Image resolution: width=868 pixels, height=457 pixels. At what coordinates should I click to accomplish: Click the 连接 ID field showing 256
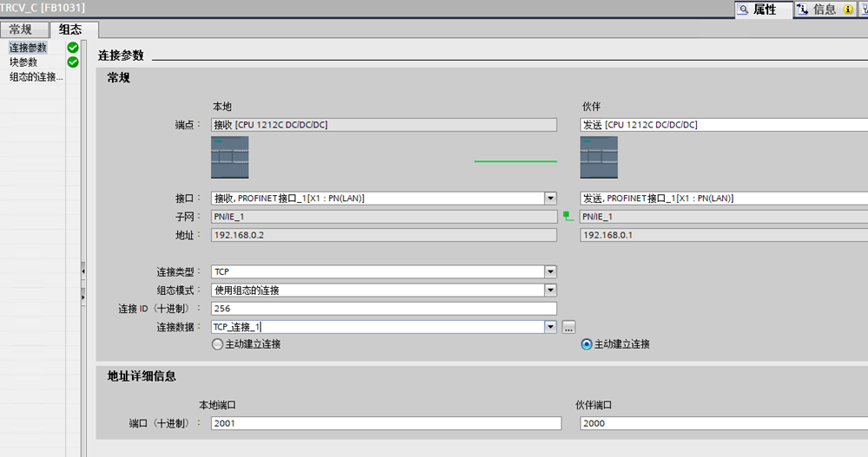383,309
